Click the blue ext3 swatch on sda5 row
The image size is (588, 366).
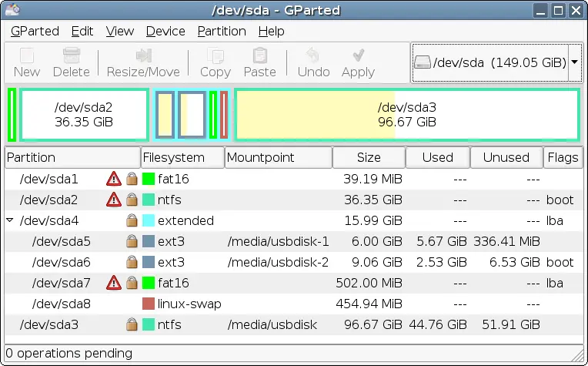point(149,241)
